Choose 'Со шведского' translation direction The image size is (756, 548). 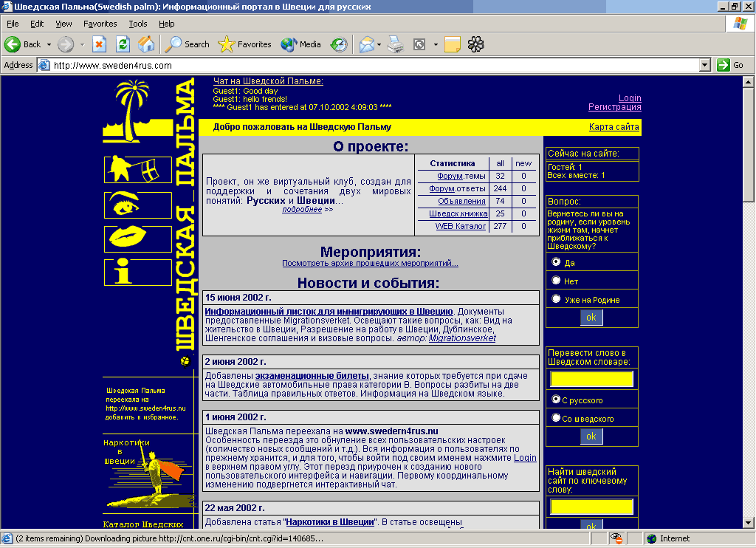(556, 418)
